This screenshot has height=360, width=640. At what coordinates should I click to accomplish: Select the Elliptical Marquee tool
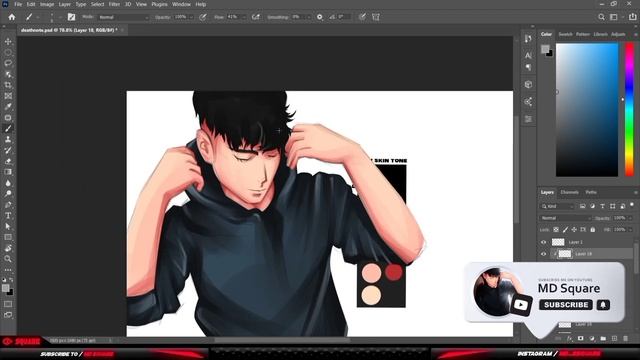tap(8, 53)
